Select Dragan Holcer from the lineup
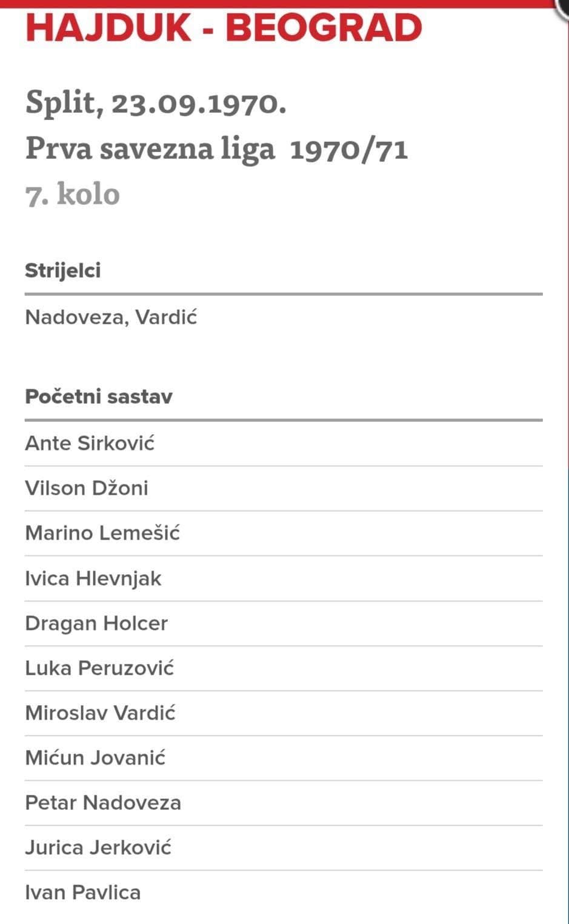Viewport: 569px width, 924px height. [96, 623]
